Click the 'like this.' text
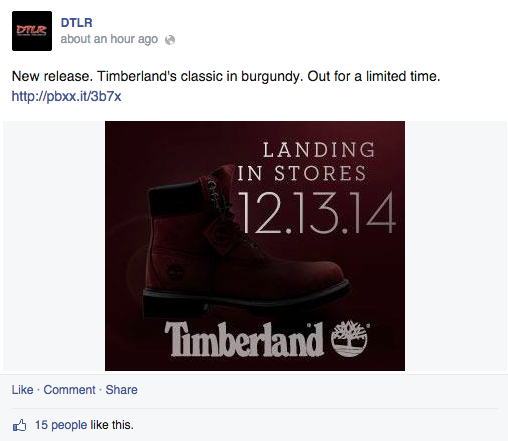The height and width of the screenshot is (441, 508). coord(112,425)
